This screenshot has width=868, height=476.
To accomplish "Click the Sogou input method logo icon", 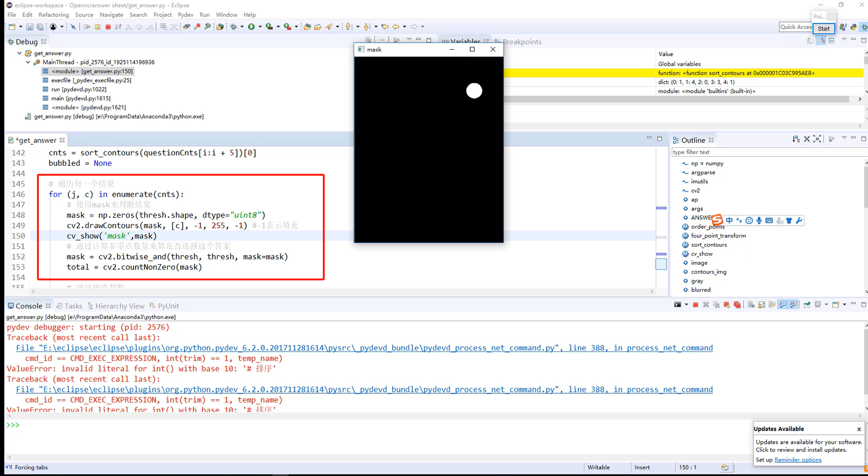I will click(717, 220).
